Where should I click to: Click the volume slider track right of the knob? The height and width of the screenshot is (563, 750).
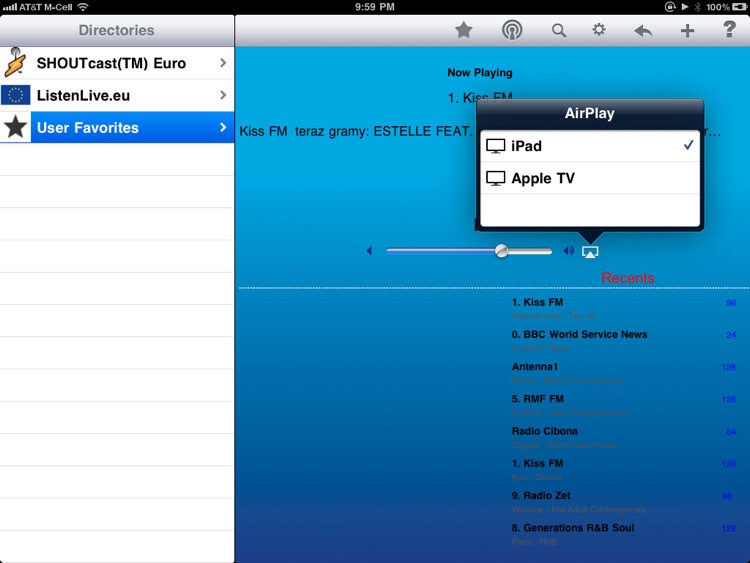coord(530,251)
